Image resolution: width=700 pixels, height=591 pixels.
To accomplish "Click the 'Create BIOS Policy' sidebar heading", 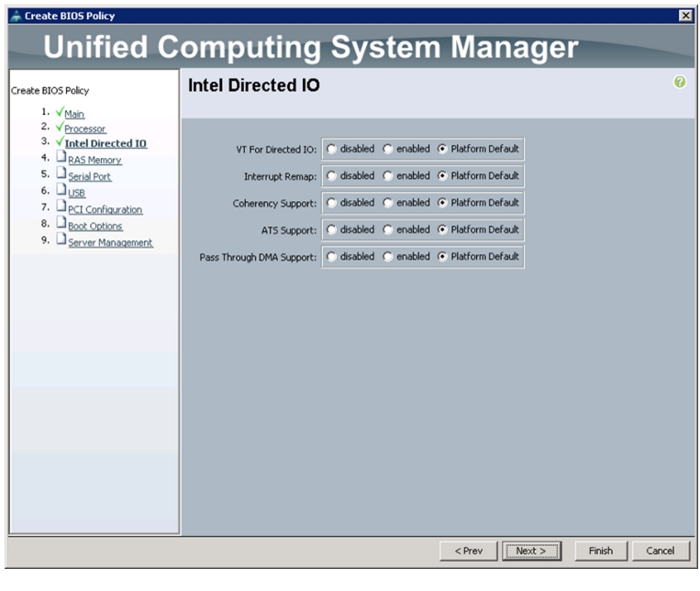I will tap(50, 91).
